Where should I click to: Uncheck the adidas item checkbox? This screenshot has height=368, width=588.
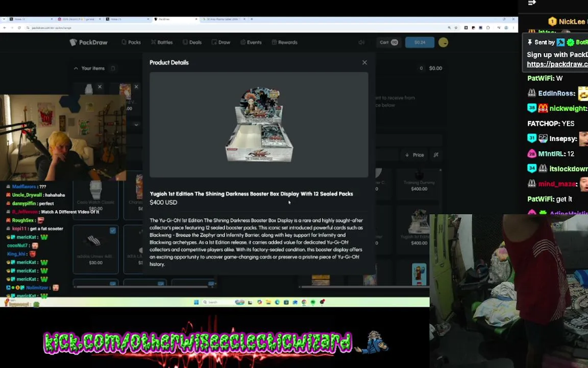(x=113, y=231)
